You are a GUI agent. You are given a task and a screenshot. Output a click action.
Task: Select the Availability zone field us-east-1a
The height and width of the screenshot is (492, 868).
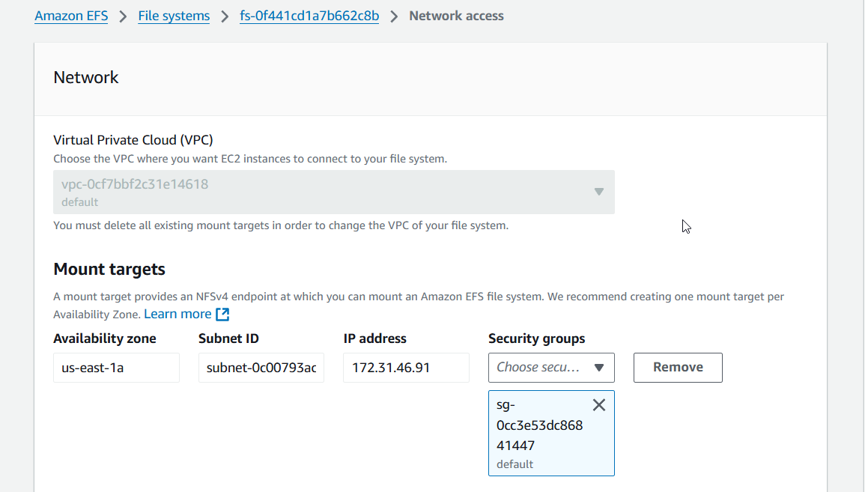click(116, 368)
